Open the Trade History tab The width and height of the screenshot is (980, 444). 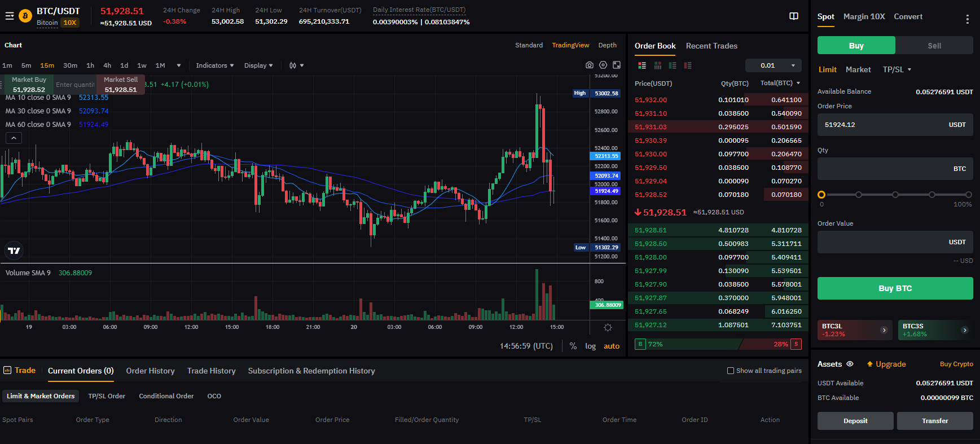pyautogui.click(x=211, y=371)
